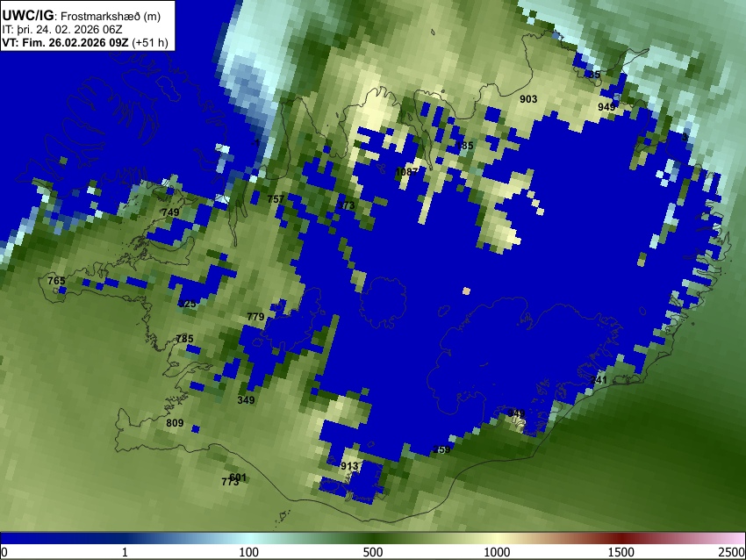The image size is (746, 560).
Task: Click the station value 903
Action: [528, 99]
